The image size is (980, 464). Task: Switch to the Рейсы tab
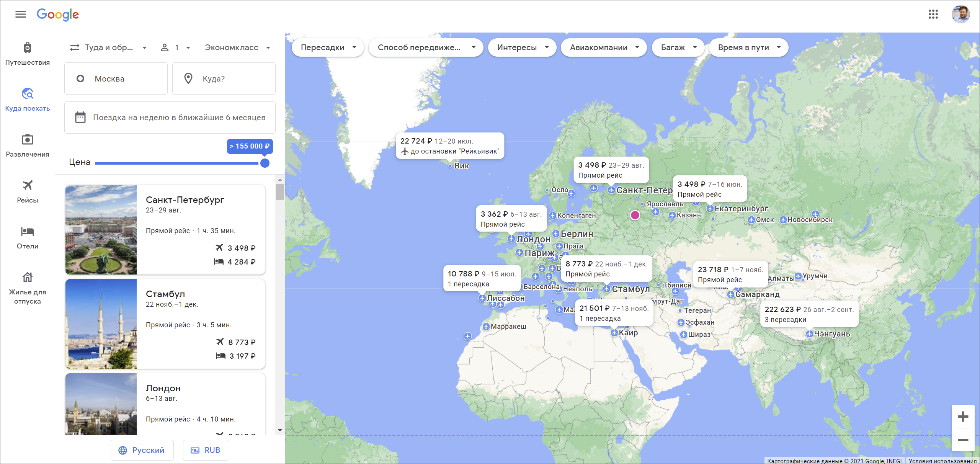(28, 191)
